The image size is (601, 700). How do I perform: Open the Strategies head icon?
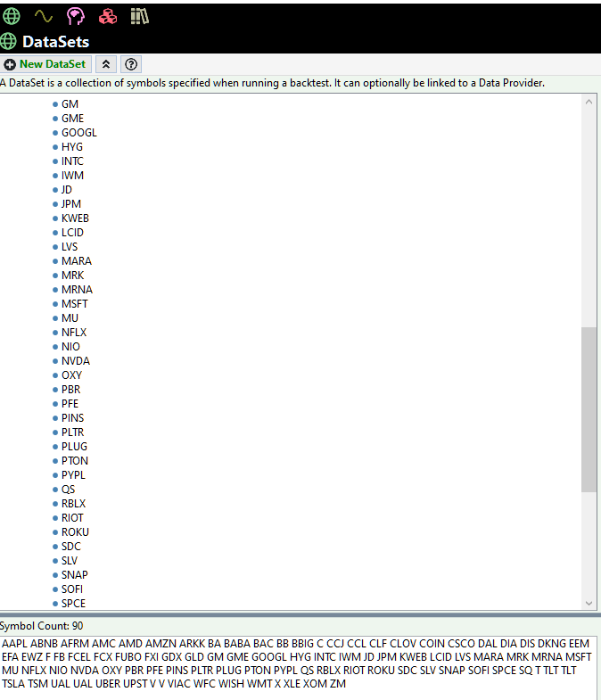point(76,17)
